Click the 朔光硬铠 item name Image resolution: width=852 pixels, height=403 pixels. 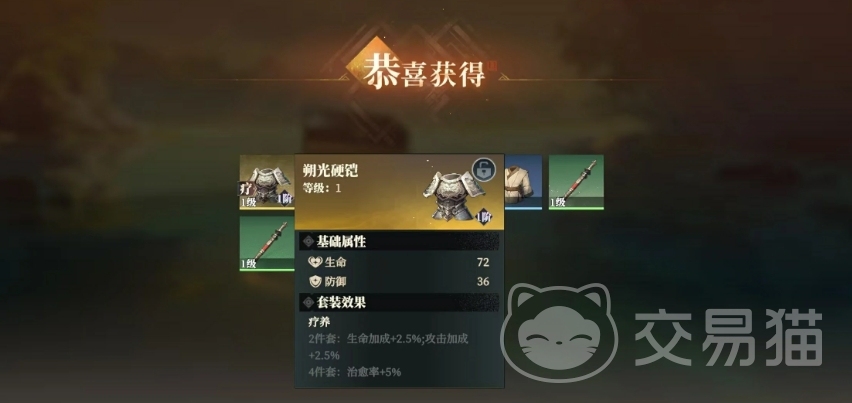[330, 171]
